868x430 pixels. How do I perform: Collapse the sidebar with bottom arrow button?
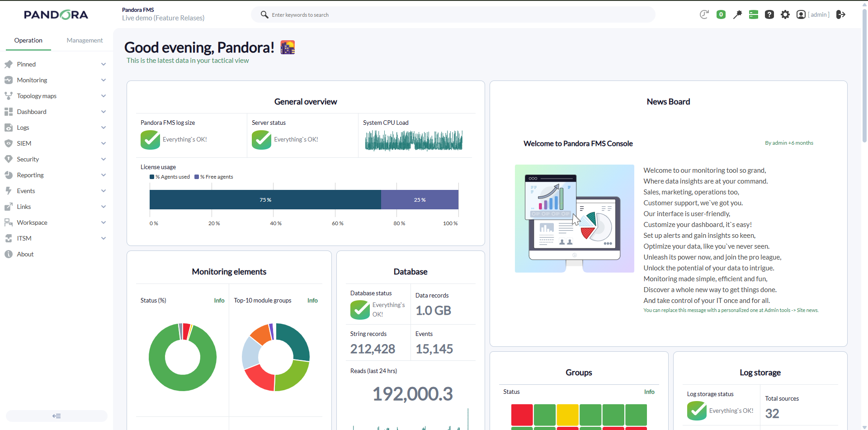point(57,416)
